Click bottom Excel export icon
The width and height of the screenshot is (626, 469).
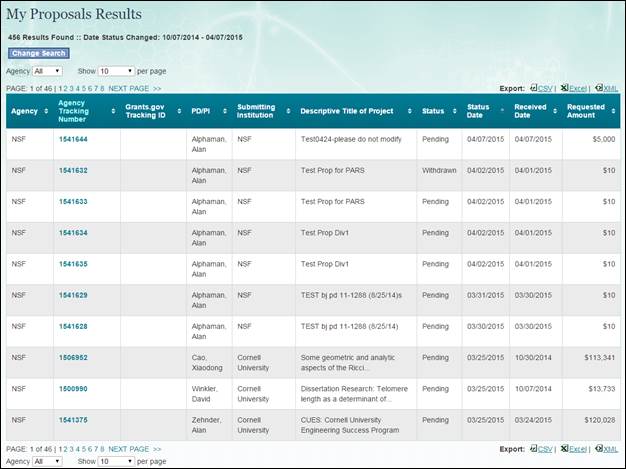[574, 449]
